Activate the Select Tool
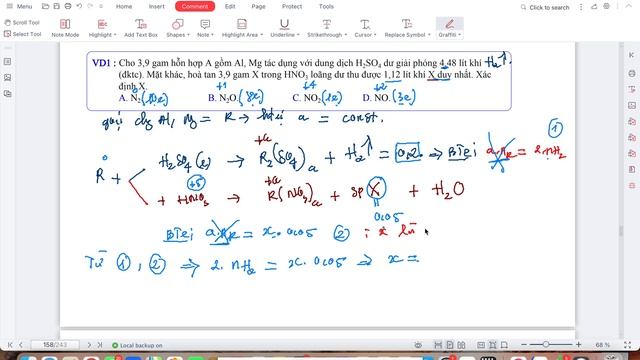 [22, 34]
